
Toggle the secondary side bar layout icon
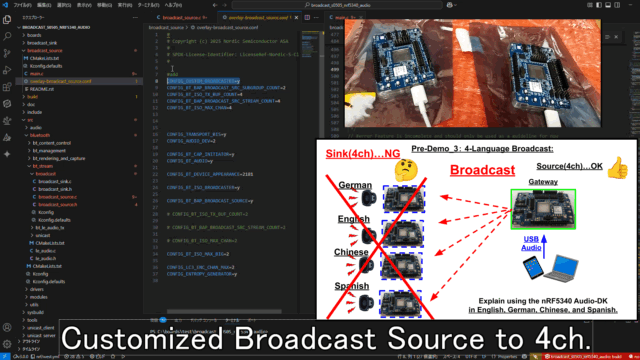tap(617, 5)
